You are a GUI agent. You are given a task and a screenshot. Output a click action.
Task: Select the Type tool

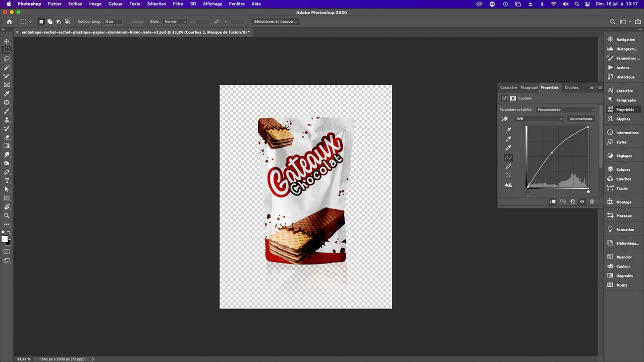(7, 181)
